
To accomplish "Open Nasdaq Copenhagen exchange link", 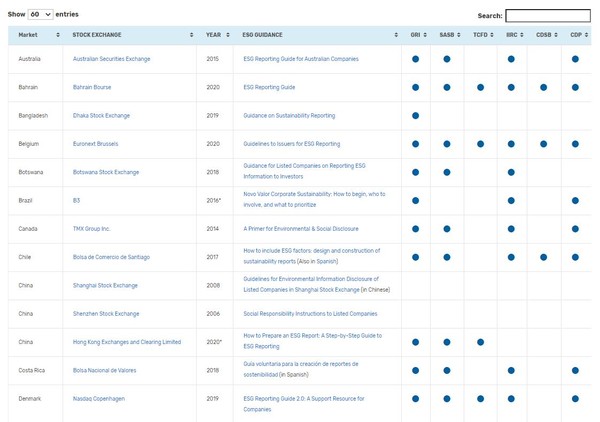I will click(x=98, y=398).
